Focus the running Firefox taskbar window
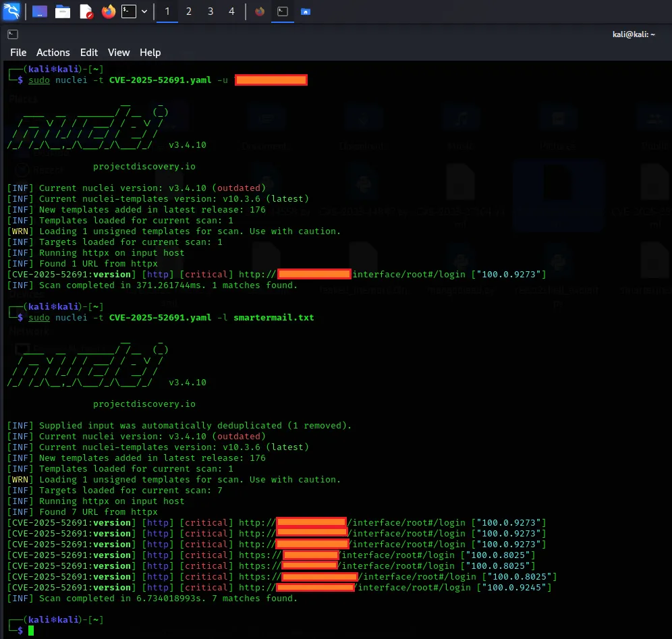This screenshot has width=672, height=639. pos(260,11)
